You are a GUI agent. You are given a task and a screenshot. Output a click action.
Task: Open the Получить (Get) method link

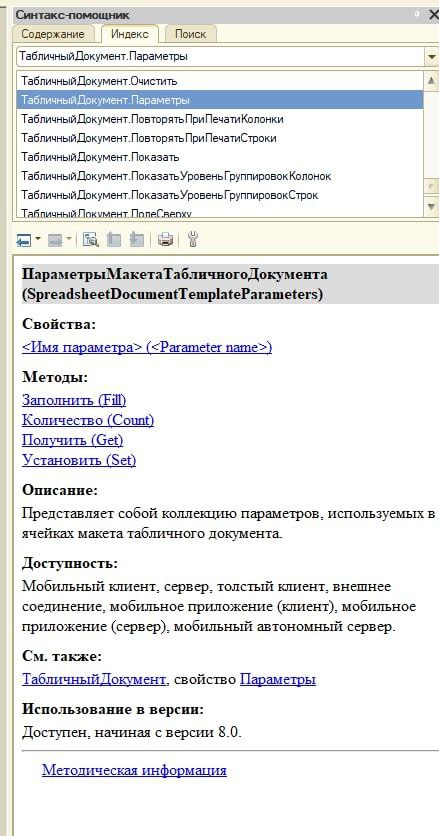click(x=73, y=440)
